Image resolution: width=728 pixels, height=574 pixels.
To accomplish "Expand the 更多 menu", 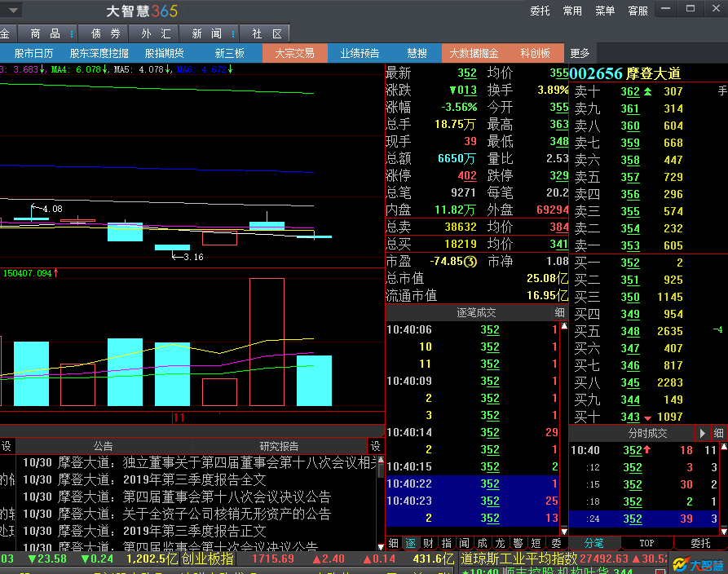I will click(580, 54).
